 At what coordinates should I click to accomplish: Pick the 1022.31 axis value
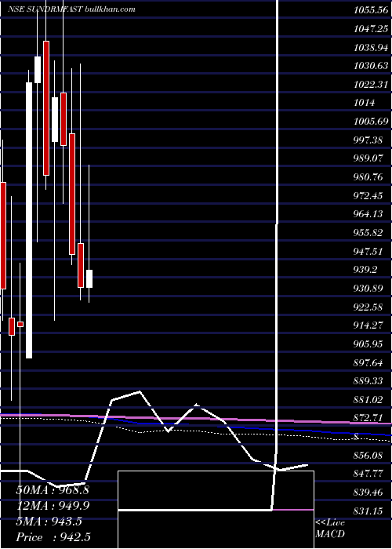[371, 85]
